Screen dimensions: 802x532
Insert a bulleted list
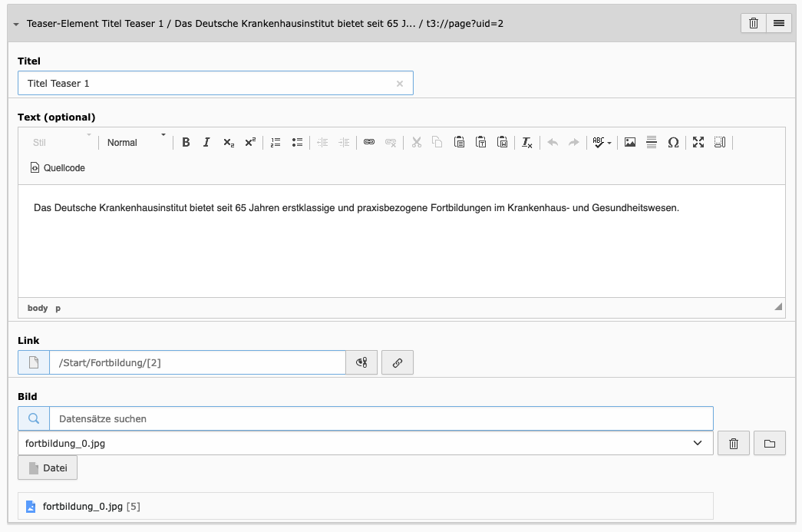(x=297, y=142)
